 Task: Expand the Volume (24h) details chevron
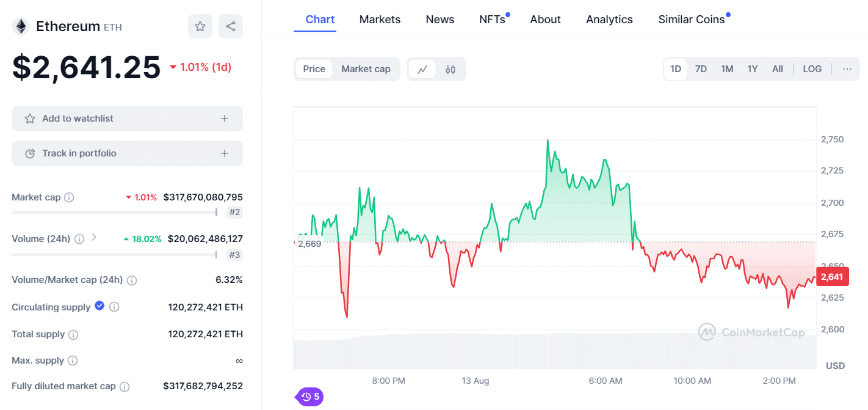[x=93, y=239]
